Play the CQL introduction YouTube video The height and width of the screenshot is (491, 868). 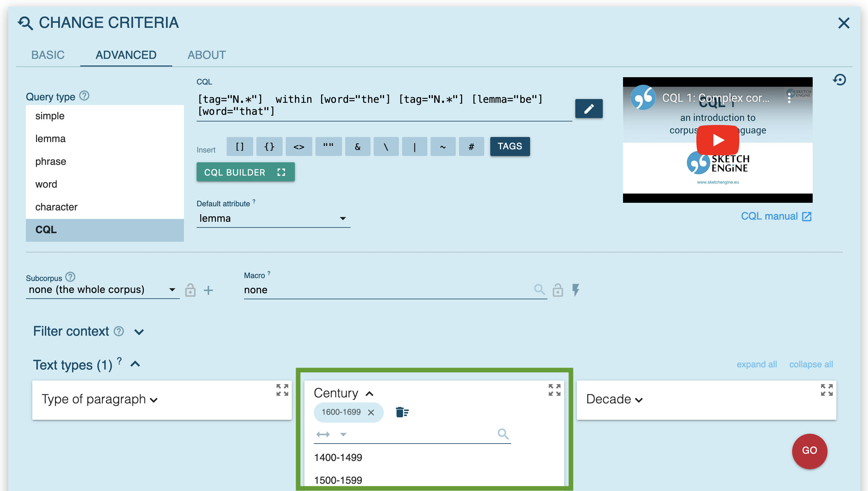[718, 140]
